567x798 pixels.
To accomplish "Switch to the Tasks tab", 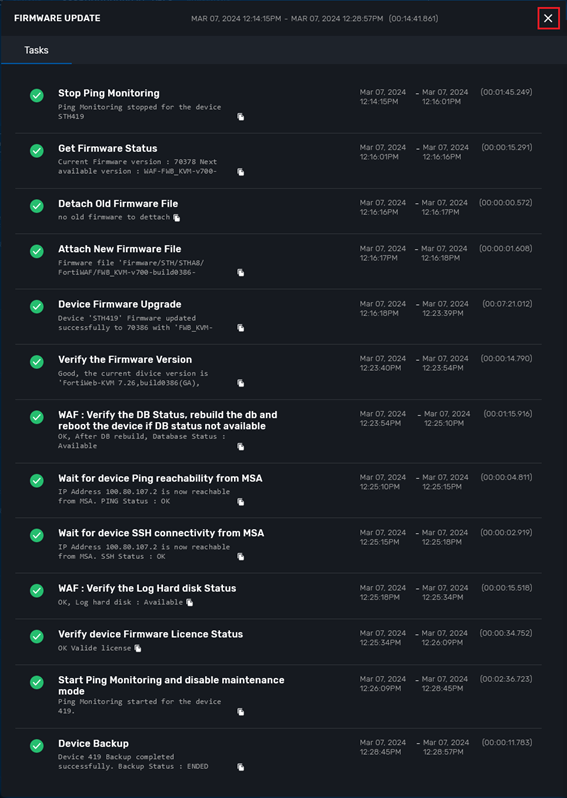I will coord(36,50).
